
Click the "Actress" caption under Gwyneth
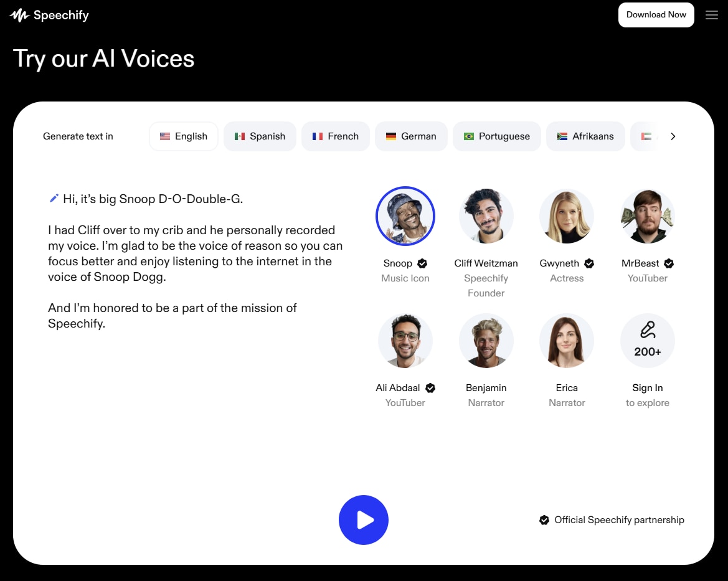point(567,278)
